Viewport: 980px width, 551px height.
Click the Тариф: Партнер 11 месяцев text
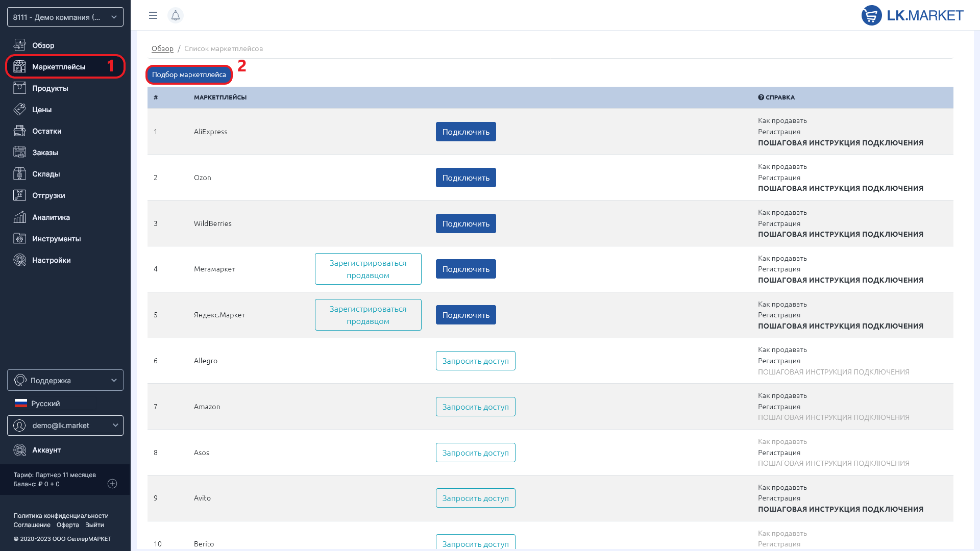[x=55, y=475]
